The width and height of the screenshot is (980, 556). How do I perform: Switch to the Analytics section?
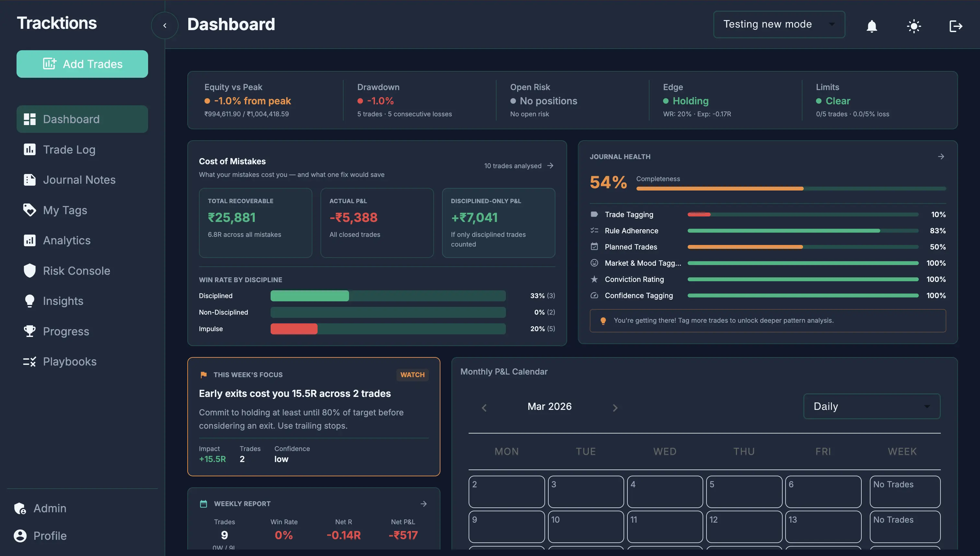pos(30,240)
